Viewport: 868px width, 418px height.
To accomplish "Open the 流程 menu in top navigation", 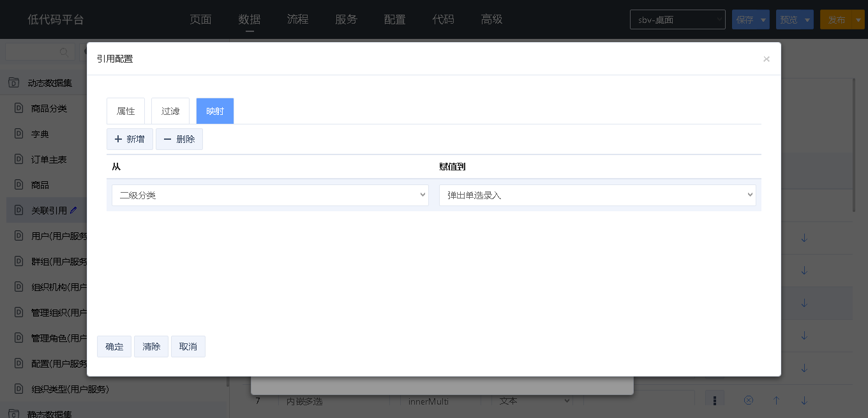I will (x=297, y=19).
